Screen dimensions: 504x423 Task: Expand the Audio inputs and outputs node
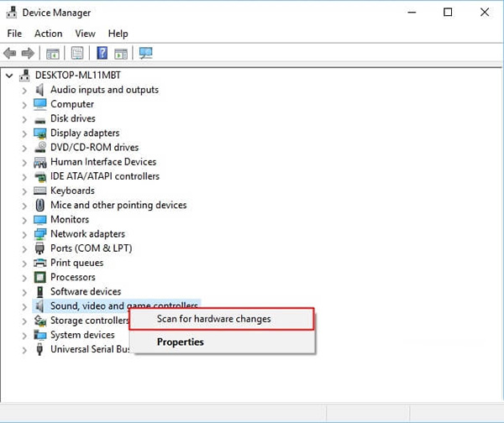point(24,90)
